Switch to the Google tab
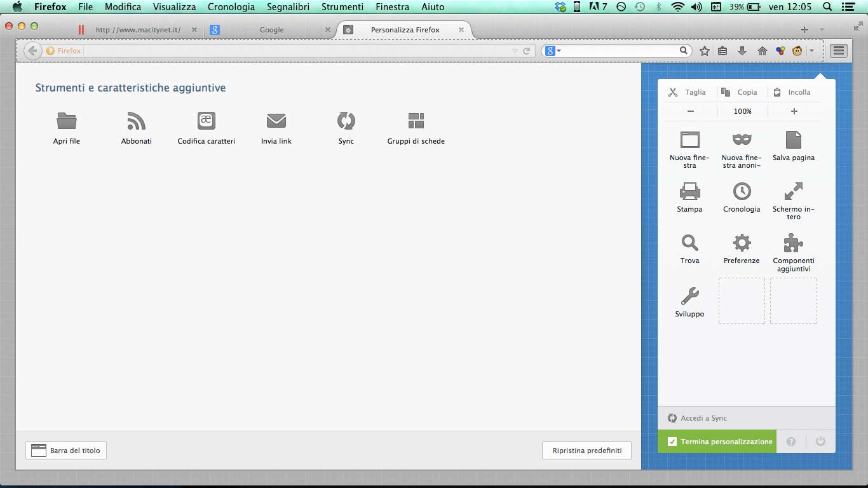The width and height of the screenshot is (868, 488). click(x=271, y=30)
